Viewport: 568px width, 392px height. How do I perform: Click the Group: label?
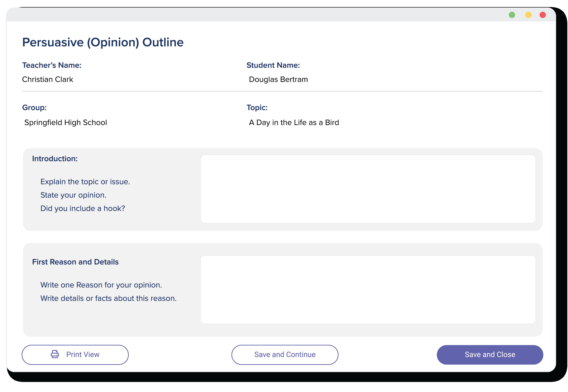point(34,108)
